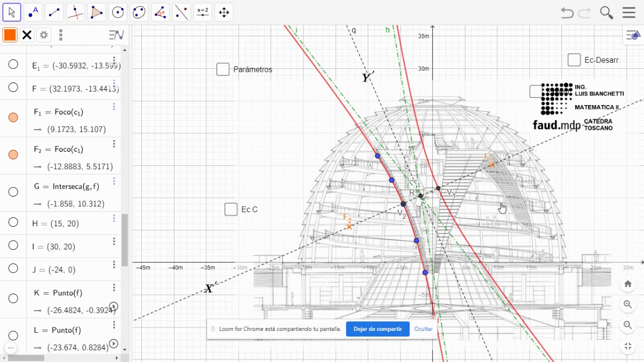This screenshot has width=644, height=362.
Task: Show point F via visibility circle
Action: 14,87
